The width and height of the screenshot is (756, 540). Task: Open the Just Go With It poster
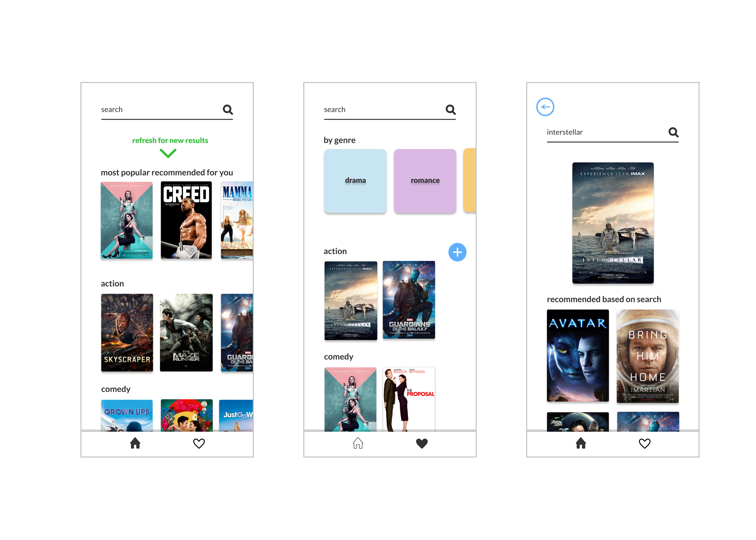click(236, 416)
